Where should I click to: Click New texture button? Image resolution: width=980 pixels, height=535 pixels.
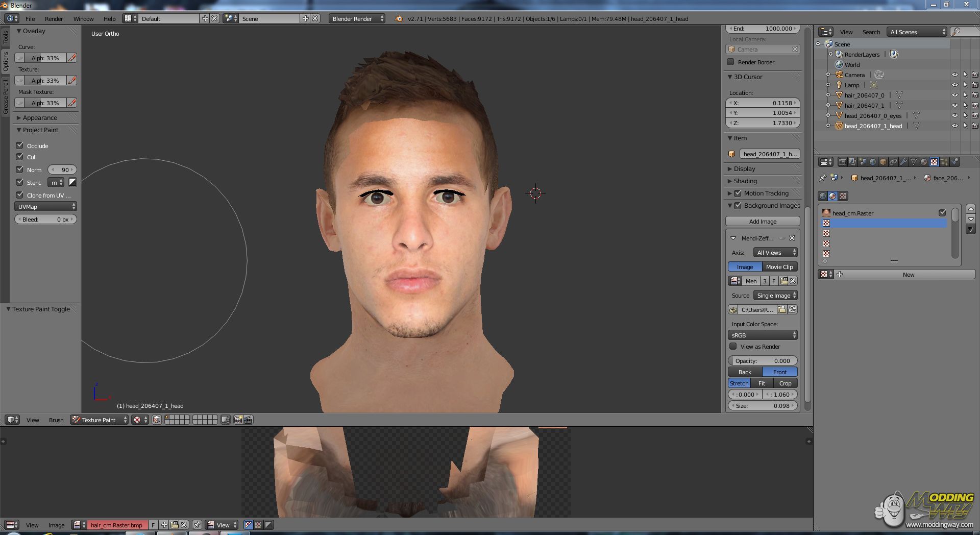click(x=908, y=275)
